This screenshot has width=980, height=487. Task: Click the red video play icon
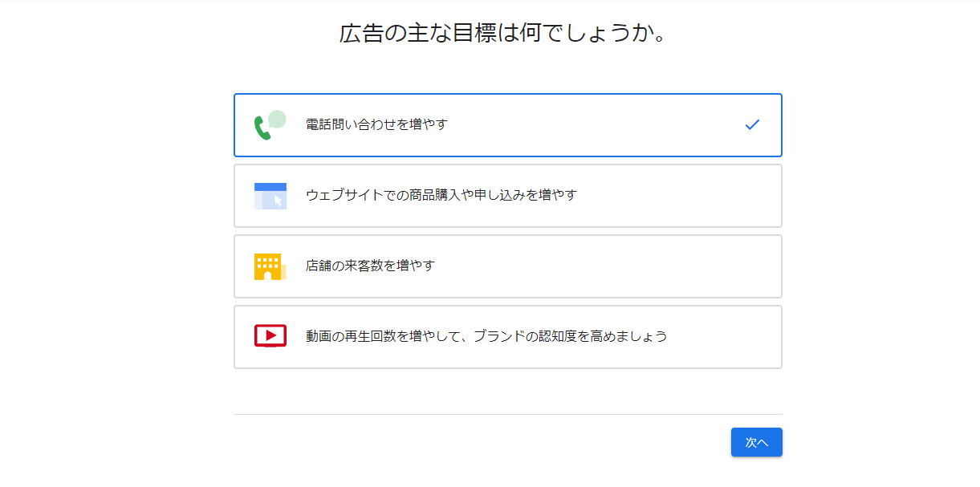(x=270, y=335)
